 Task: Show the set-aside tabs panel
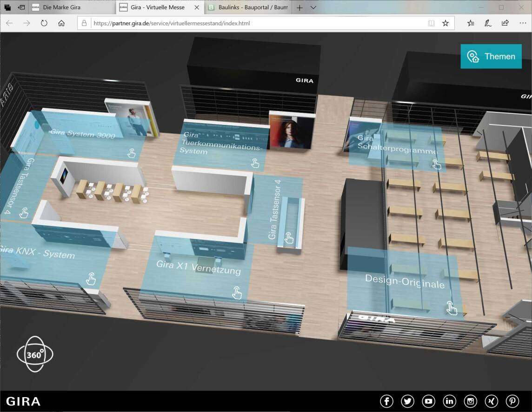7,7
